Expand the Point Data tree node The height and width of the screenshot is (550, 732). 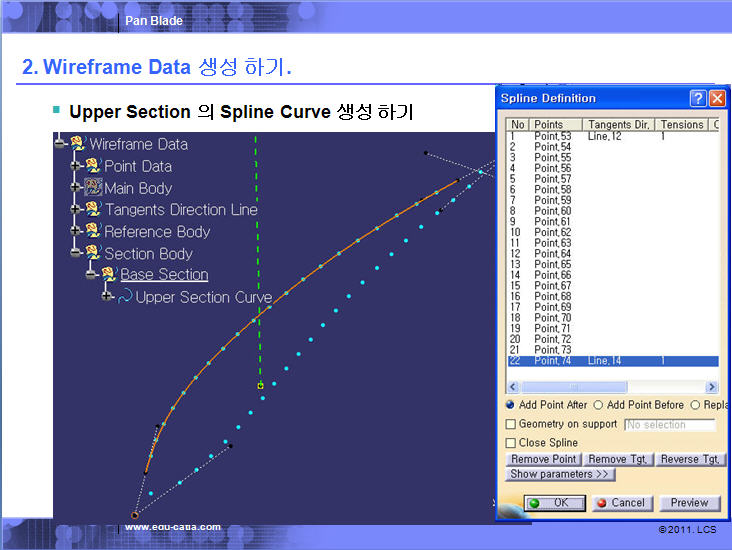[x=76, y=166]
